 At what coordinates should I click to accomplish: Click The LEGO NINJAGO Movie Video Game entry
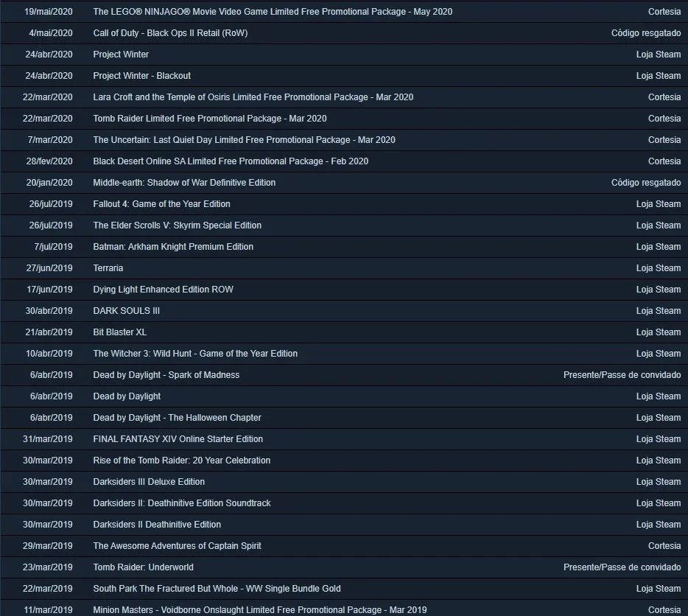tap(273, 12)
